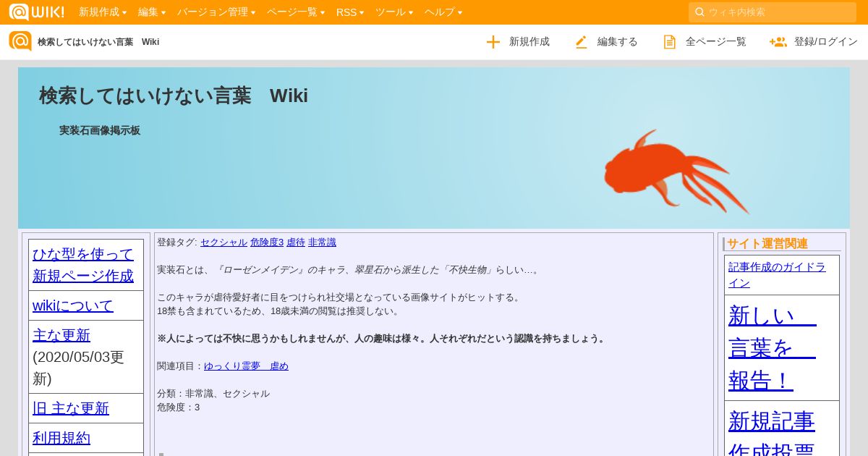Click the 分類：非常識、セクシャル line

(x=213, y=394)
